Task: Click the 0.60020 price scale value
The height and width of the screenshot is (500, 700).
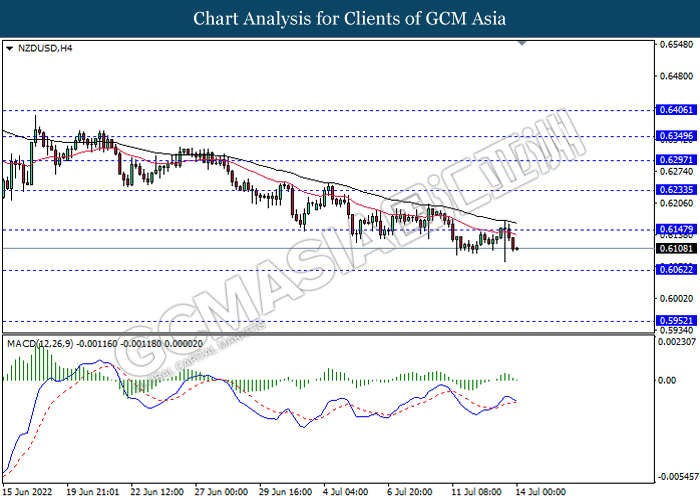Action: point(676,299)
